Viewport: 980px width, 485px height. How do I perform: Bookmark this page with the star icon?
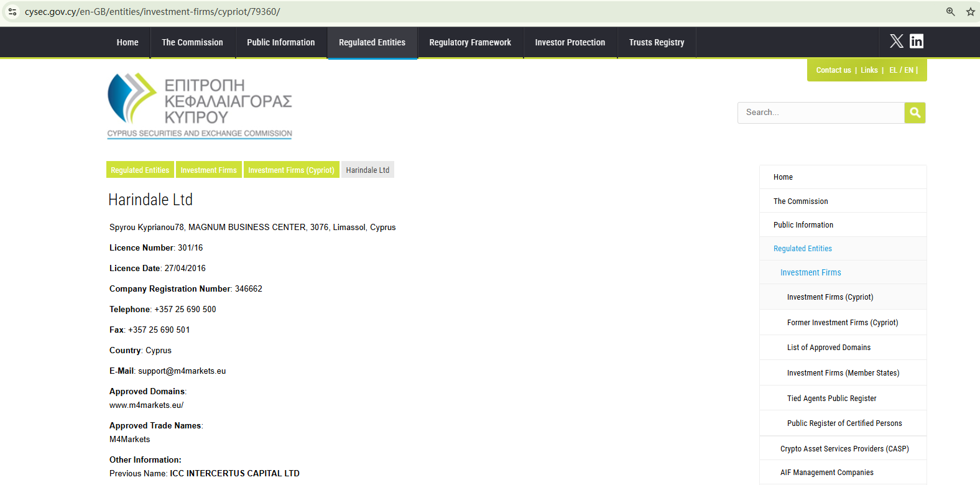pos(971,12)
